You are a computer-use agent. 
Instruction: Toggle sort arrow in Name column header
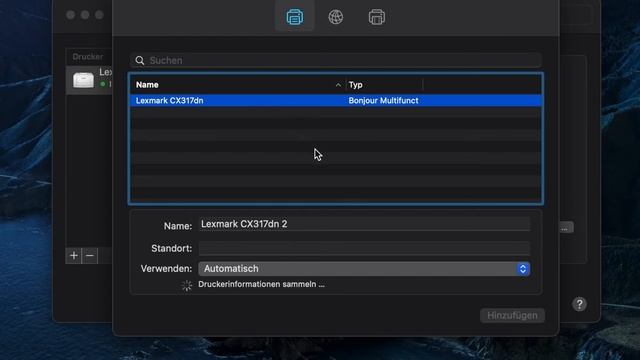pos(338,85)
